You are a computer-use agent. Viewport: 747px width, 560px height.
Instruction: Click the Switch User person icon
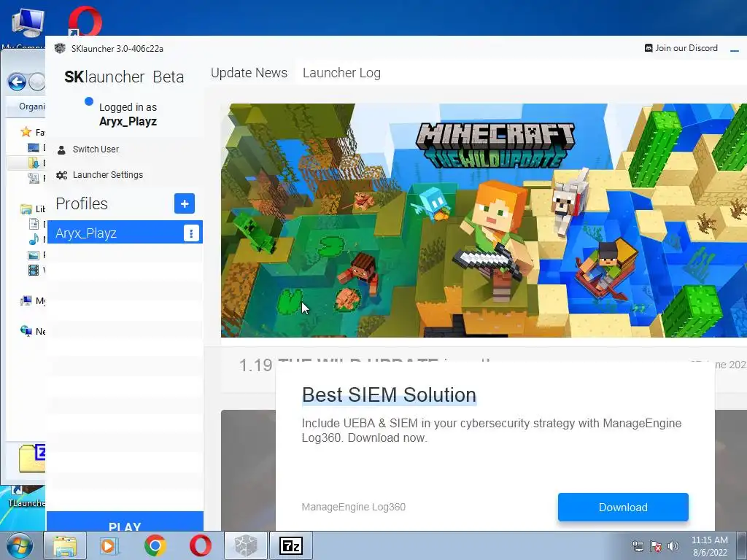[x=61, y=150]
